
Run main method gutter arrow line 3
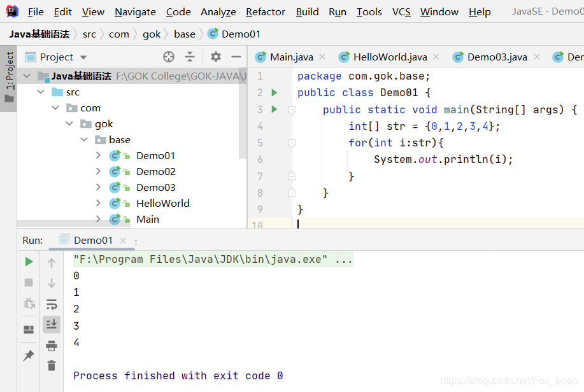click(274, 109)
